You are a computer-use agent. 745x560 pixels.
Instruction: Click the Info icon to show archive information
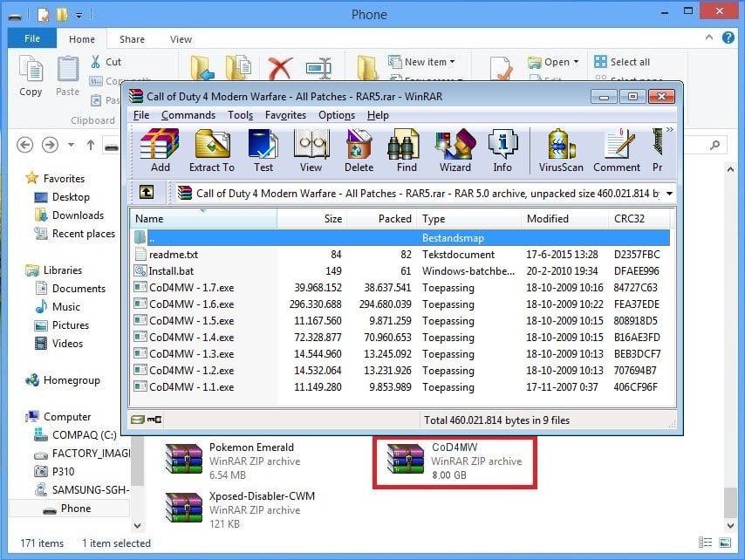(x=504, y=148)
